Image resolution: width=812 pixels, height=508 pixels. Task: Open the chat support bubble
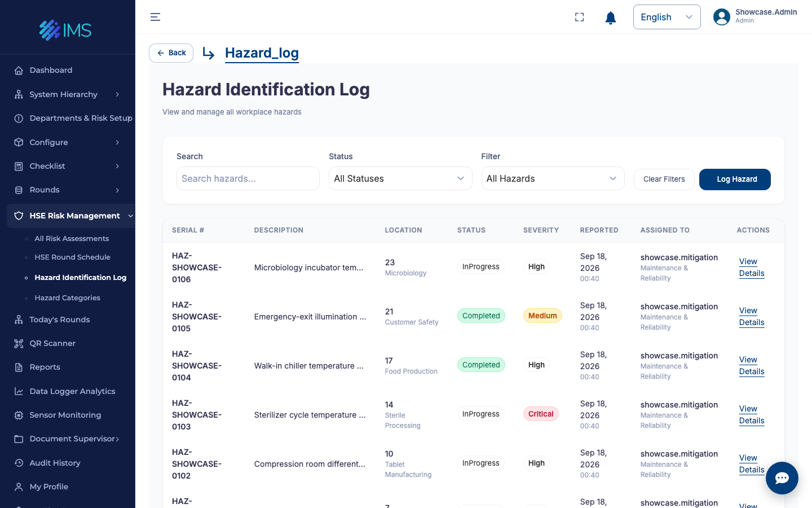782,478
